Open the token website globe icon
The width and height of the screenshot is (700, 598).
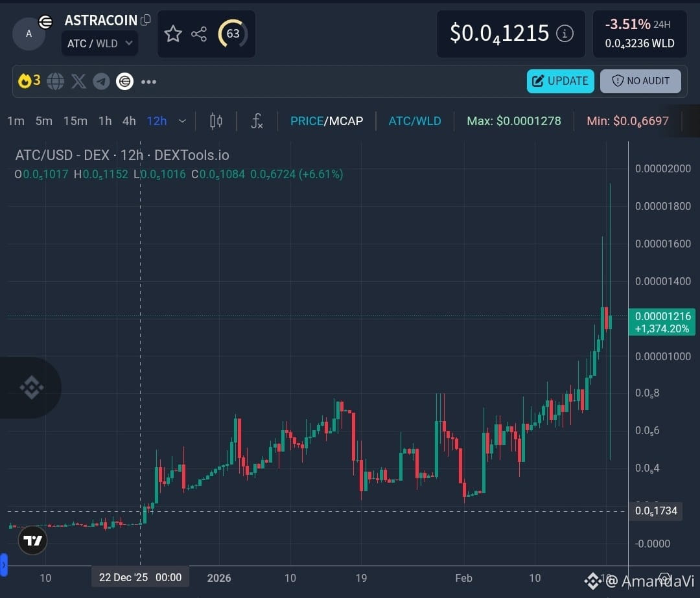pyautogui.click(x=55, y=81)
